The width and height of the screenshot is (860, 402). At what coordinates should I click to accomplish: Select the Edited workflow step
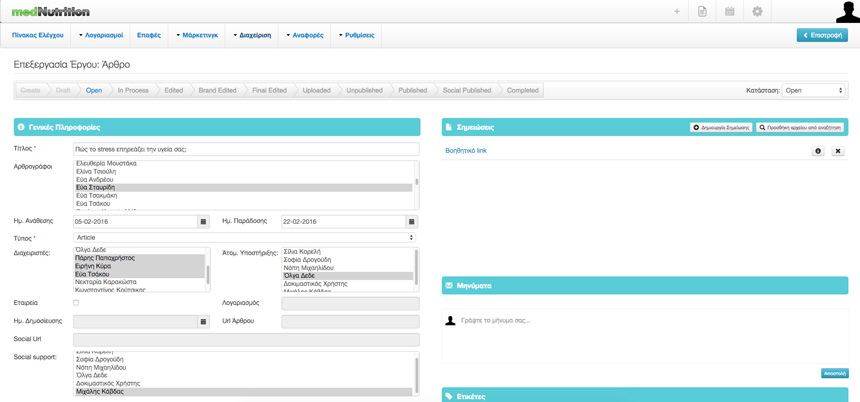pos(173,90)
